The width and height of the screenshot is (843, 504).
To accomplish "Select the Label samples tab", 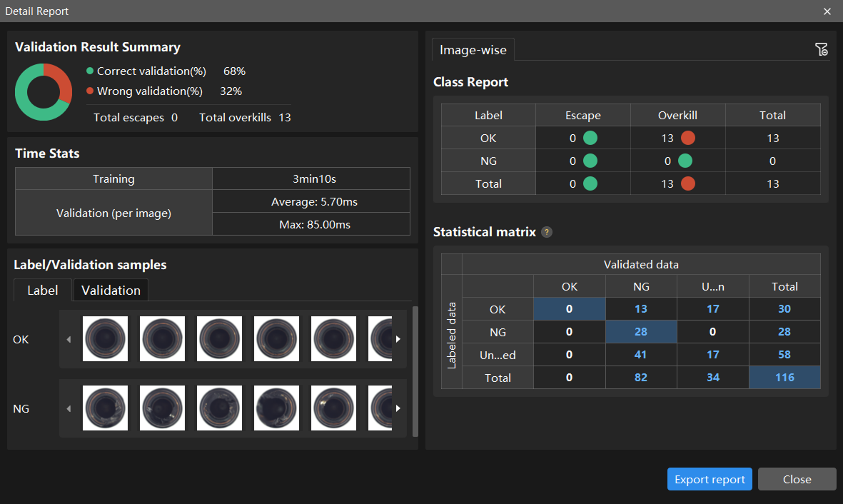I will 42,290.
